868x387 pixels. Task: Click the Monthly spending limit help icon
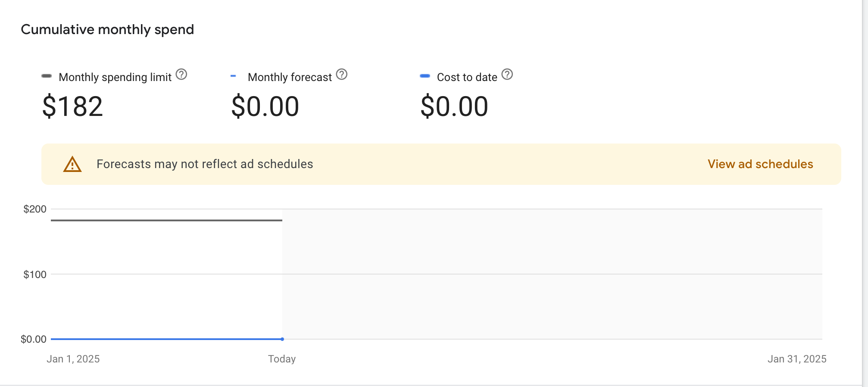(x=182, y=75)
